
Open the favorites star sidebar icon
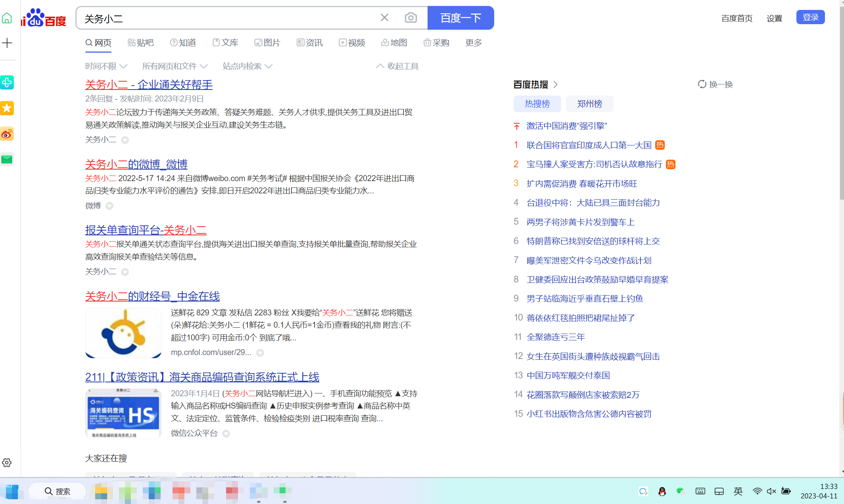7,108
